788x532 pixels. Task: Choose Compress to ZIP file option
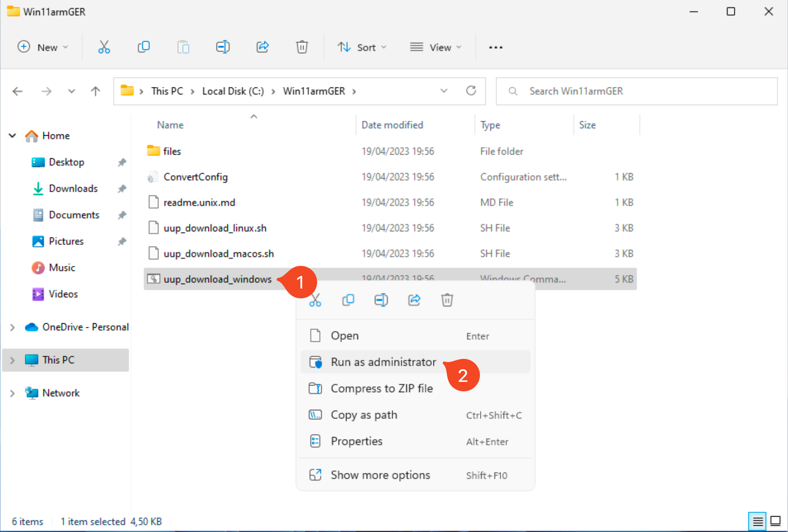382,388
